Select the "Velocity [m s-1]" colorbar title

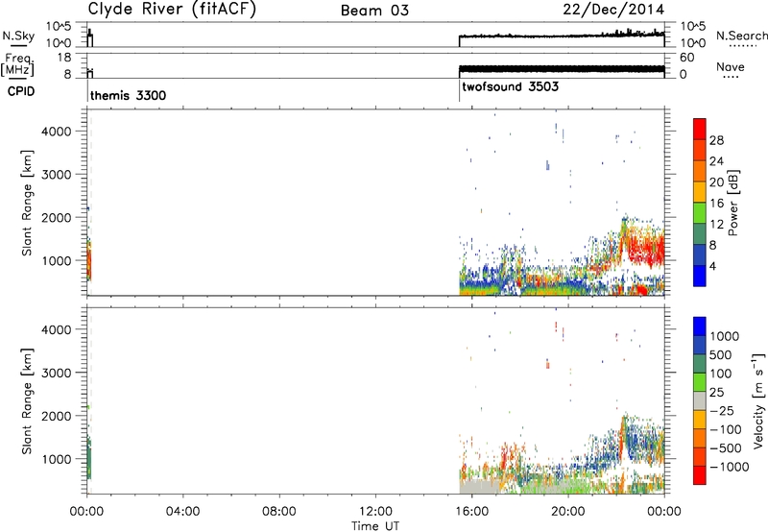point(758,400)
